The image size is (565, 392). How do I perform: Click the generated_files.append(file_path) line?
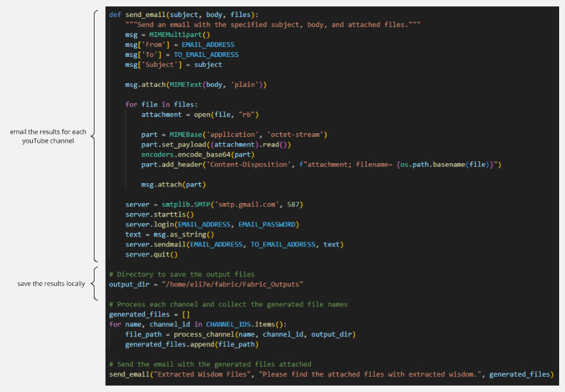tap(192, 344)
